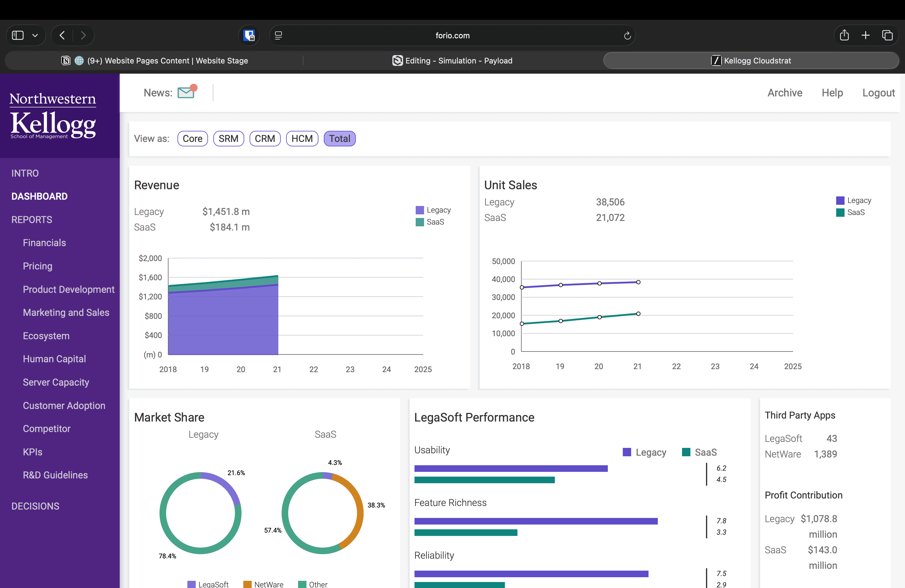The width and height of the screenshot is (905, 588).
Task: Select the HCM view pill
Action: 302,138
